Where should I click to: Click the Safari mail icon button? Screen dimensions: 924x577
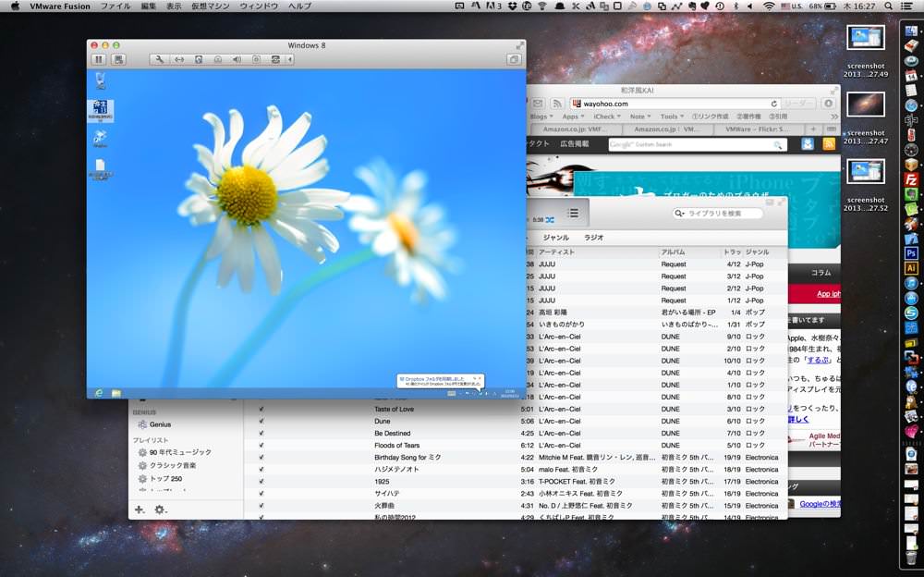pos(538,104)
